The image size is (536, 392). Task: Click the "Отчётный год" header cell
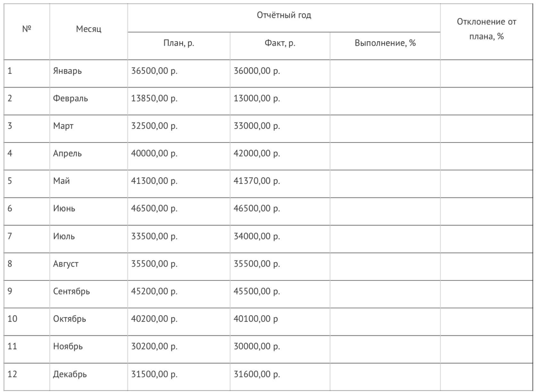coord(284,15)
